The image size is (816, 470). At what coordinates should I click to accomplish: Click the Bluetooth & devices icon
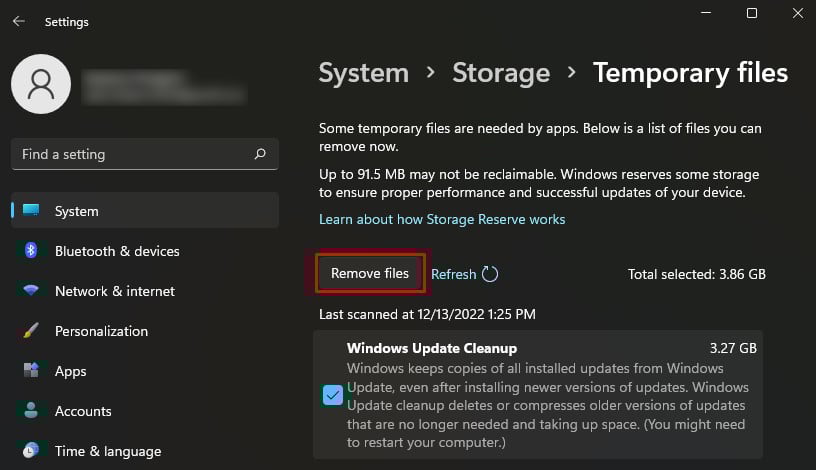click(31, 251)
